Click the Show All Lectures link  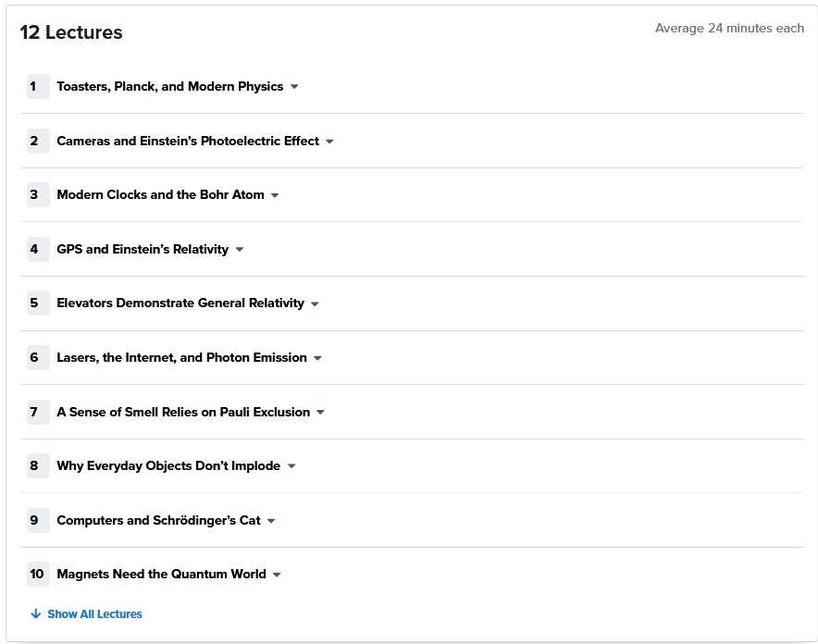pos(94,614)
